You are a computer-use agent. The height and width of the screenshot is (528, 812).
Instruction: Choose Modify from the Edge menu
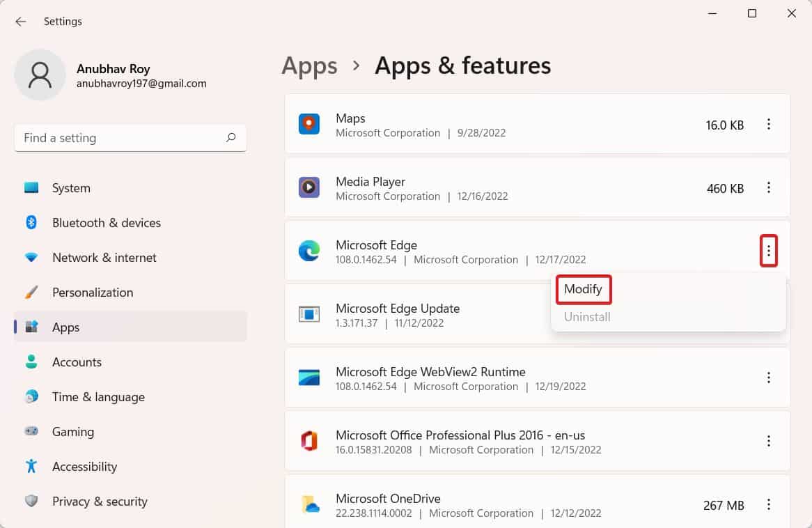click(583, 289)
